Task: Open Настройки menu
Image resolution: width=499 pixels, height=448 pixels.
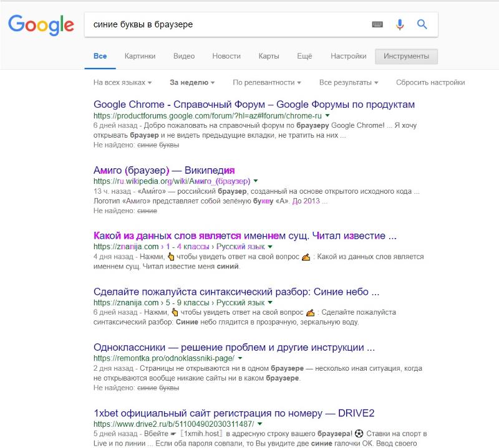Action: click(349, 56)
